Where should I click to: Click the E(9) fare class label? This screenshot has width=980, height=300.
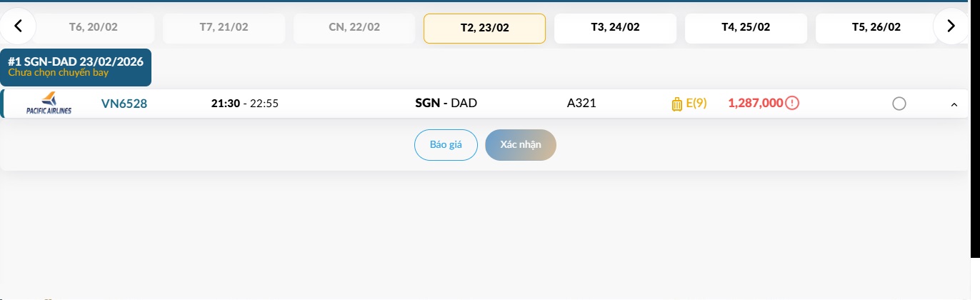696,104
